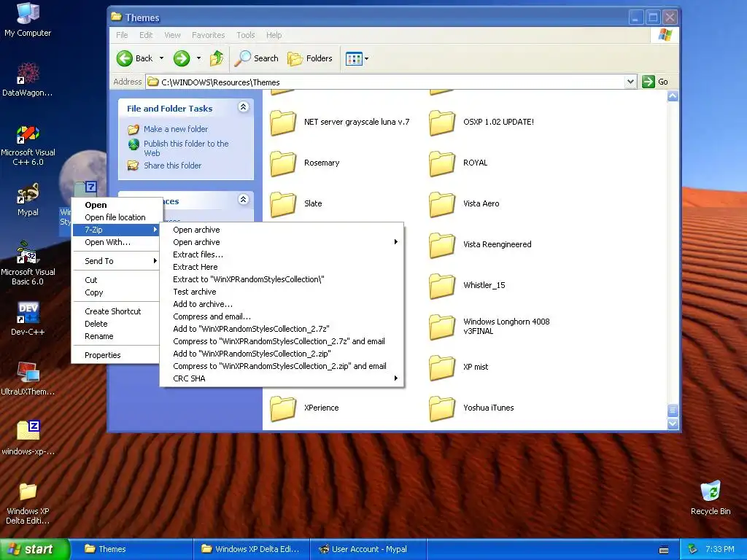Screen dimensions: 747x560
Task: Open the Favorites menu
Action: tap(208, 35)
